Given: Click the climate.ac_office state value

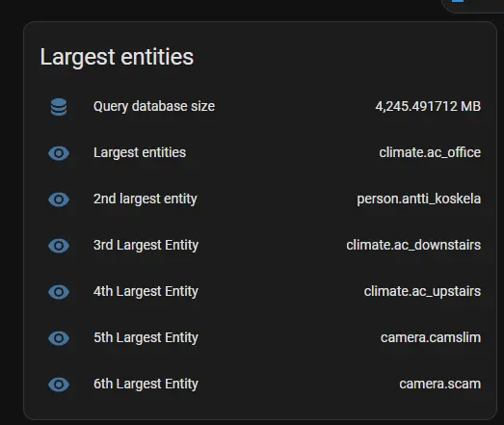Looking at the screenshot, I should [x=430, y=152].
